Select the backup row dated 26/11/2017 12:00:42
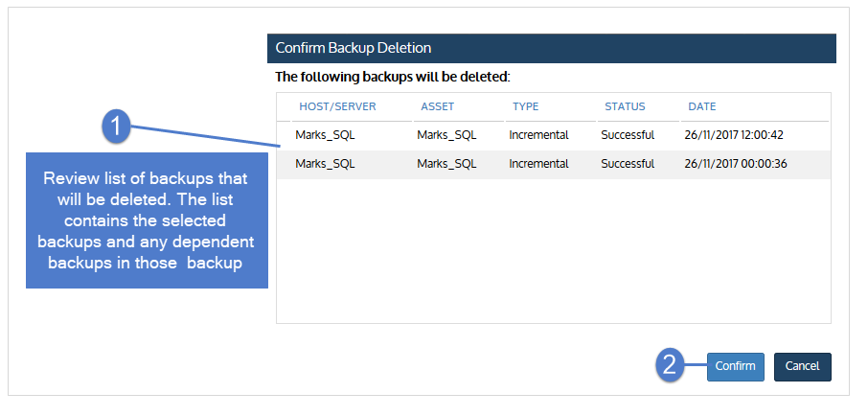The width and height of the screenshot is (868, 416). pos(554,135)
